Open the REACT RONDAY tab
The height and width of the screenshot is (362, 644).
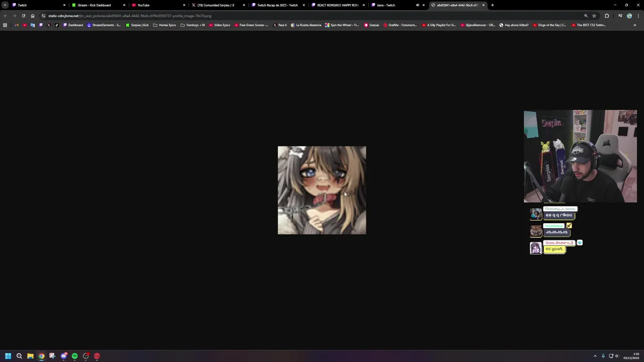(x=337, y=5)
